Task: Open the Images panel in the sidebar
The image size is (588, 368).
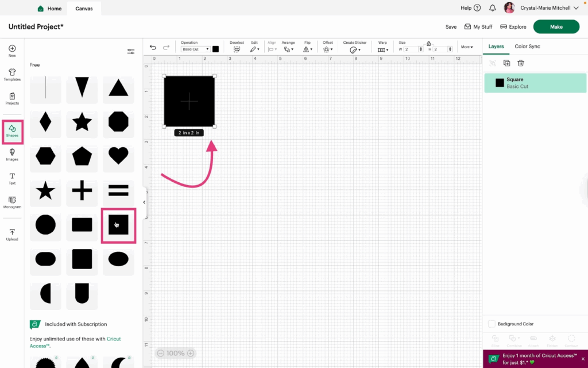Action: (12, 155)
